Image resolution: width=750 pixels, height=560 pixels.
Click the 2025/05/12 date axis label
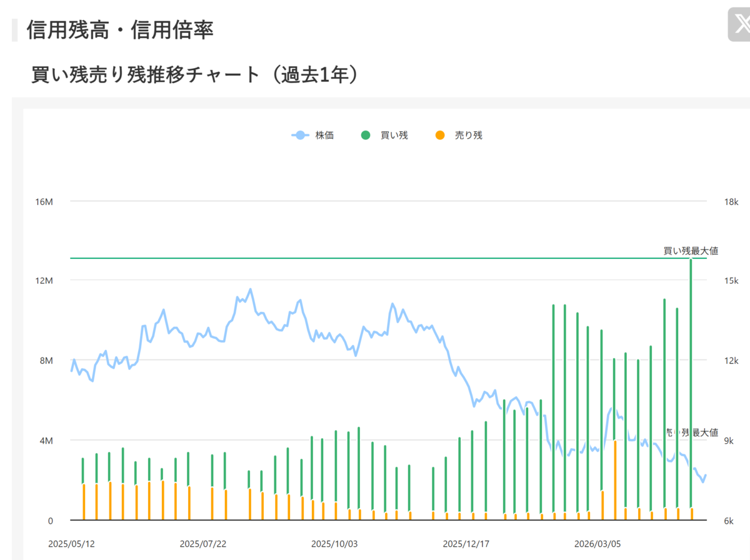(72, 544)
